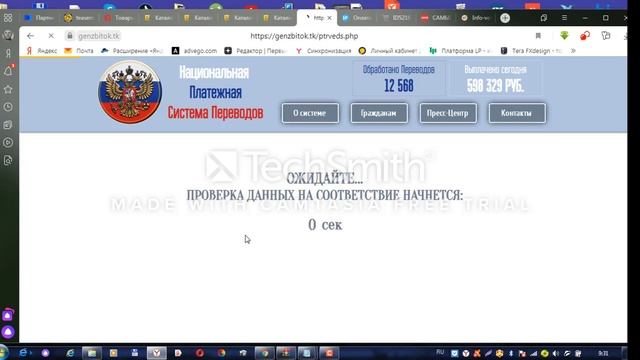The height and width of the screenshot is (360, 640).
Task: Switch to the CAMtasia tab
Action: pos(436,18)
